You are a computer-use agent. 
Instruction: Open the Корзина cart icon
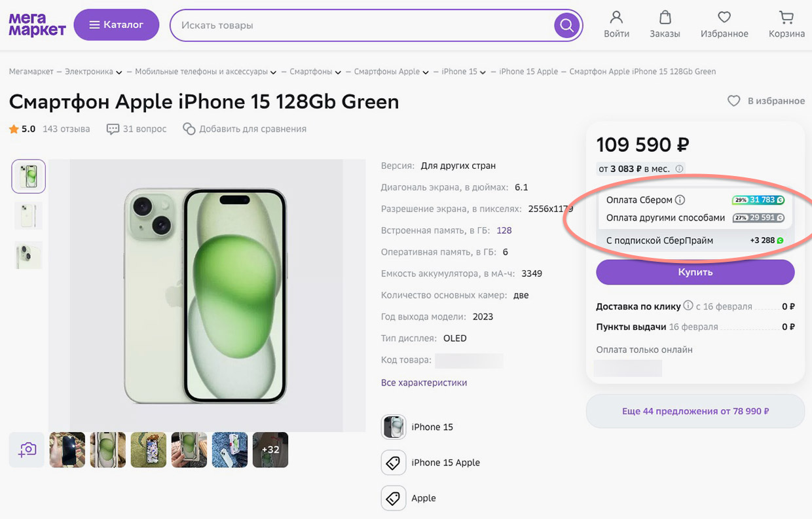[x=786, y=18]
